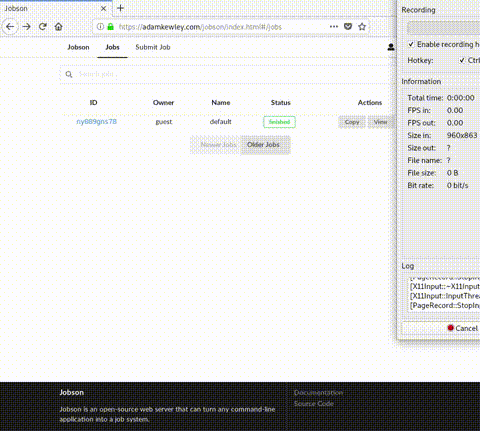Click the Size in 960x863 value
The width and height of the screenshot is (480, 431).
tap(462, 135)
